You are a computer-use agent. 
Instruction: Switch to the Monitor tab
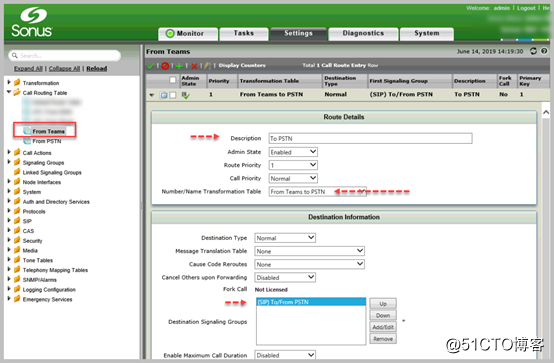click(x=188, y=34)
